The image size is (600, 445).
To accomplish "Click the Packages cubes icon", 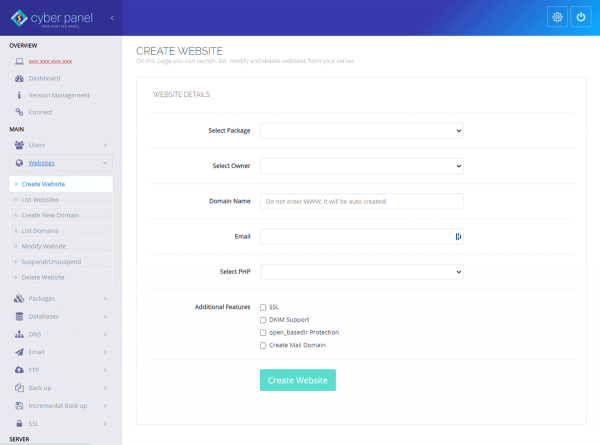I will [19, 298].
